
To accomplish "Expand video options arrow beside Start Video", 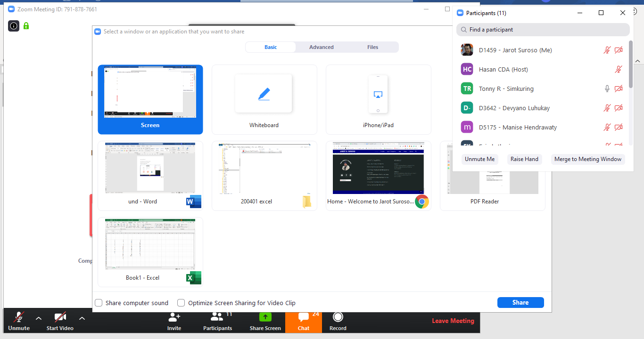I will point(82,318).
